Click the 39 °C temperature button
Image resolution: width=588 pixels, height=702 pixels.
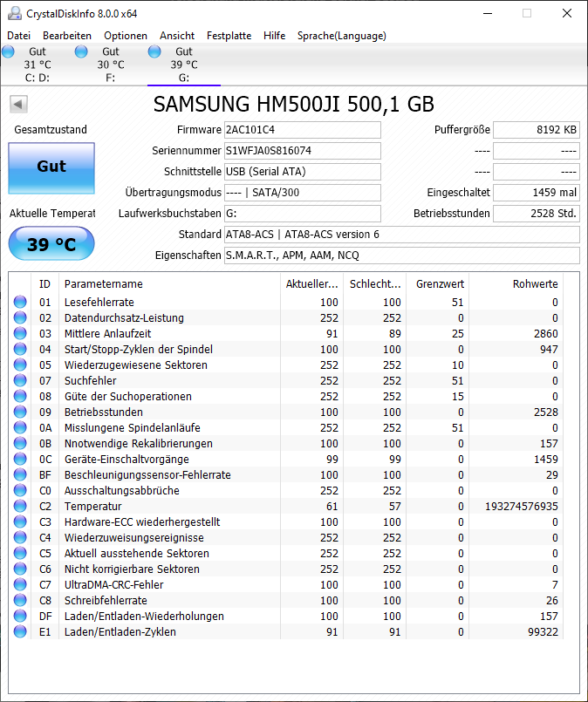click(51, 243)
